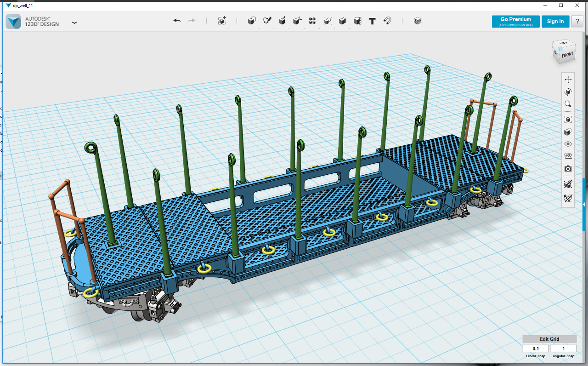The image size is (588, 366).
Task: Toggle grid visibility icon
Action: [568, 156]
